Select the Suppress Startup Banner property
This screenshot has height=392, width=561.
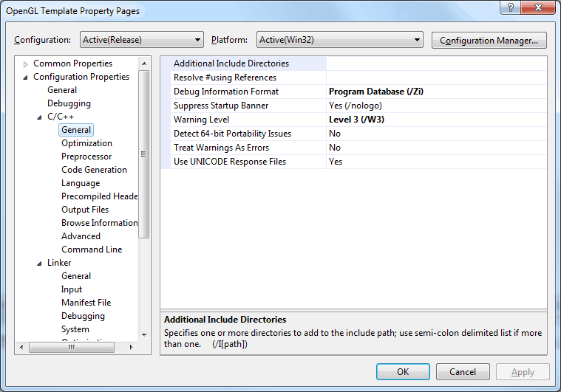coord(248,106)
